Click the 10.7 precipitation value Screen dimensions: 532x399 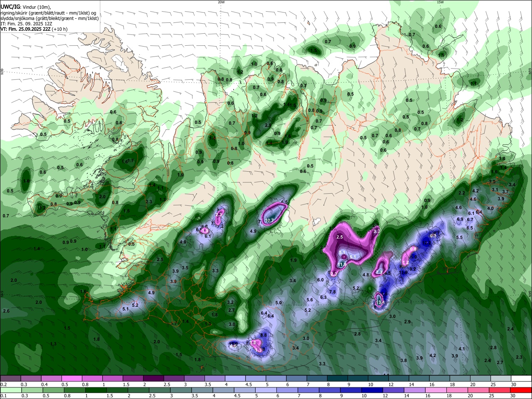[269, 220]
